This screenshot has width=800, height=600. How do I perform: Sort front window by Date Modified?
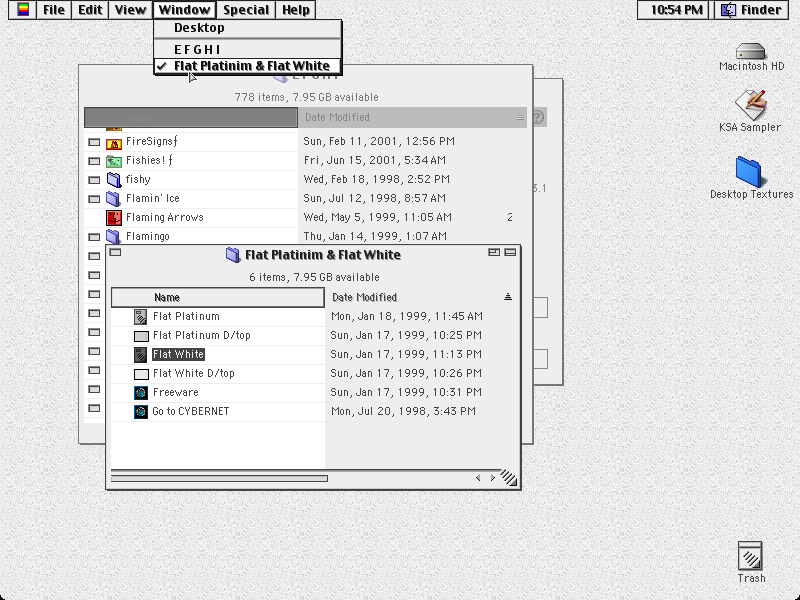[412, 297]
